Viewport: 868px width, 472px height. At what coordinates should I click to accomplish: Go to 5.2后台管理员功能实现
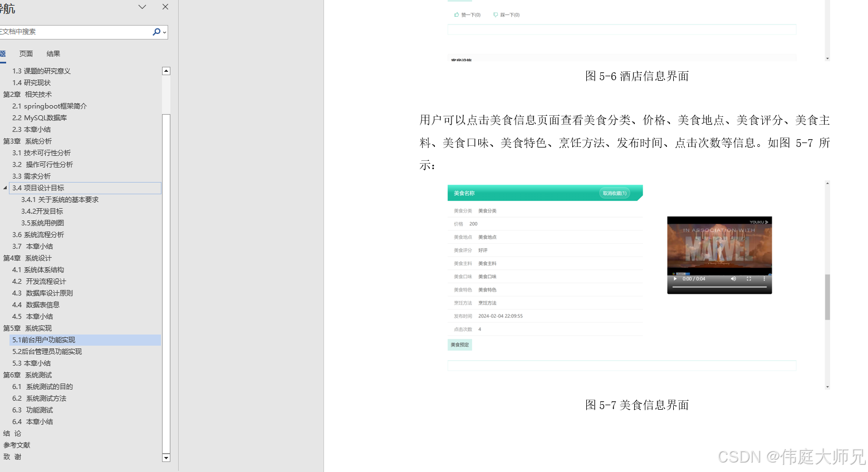coord(47,351)
